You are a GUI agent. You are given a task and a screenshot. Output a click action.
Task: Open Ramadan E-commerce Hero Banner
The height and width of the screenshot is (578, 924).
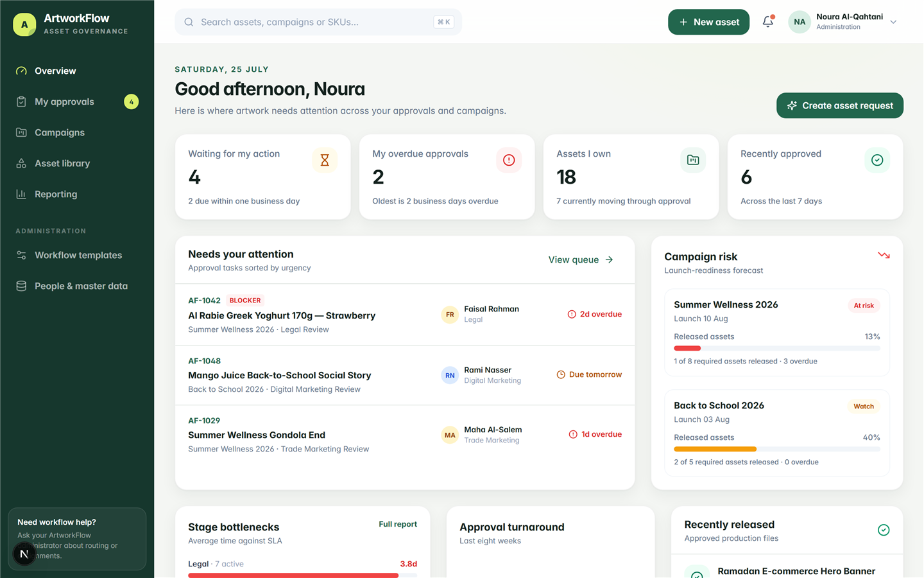click(x=796, y=571)
